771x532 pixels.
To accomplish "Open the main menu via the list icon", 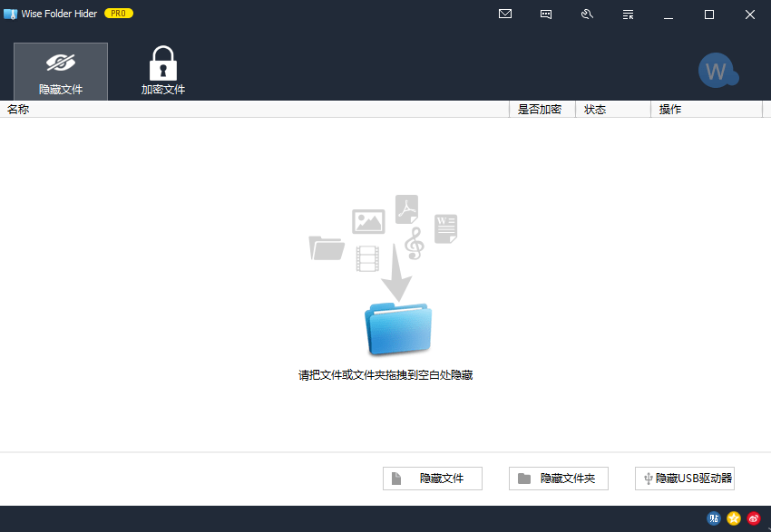I will pyautogui.click(x=628, y=15).
